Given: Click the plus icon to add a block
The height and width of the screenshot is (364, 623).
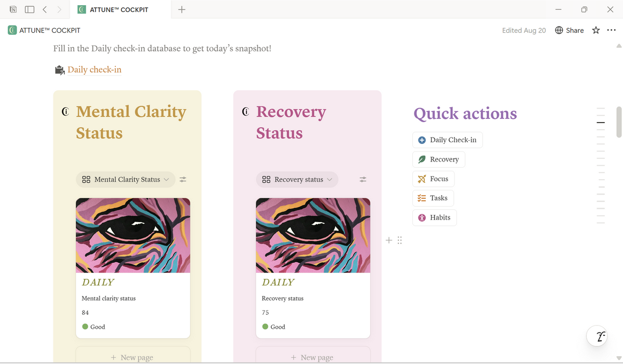Looking at the screenshot, I should (x=389, y=240).
